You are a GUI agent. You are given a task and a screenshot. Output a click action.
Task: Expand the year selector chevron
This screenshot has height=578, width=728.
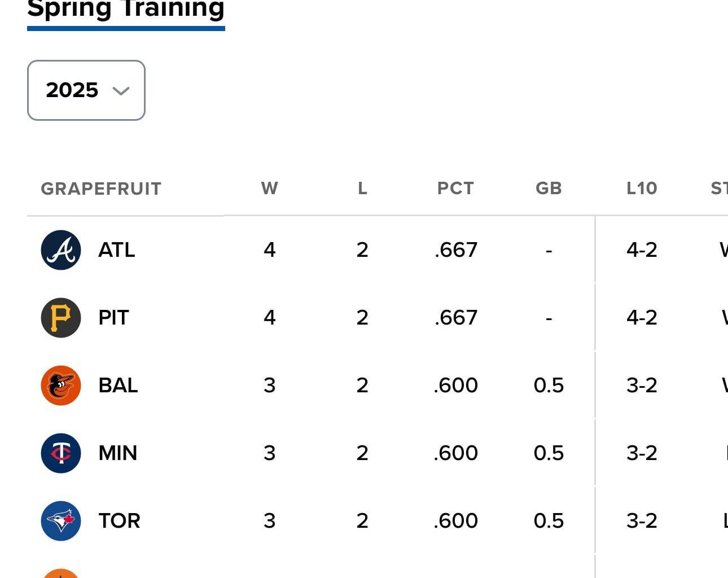pos(121,91)
